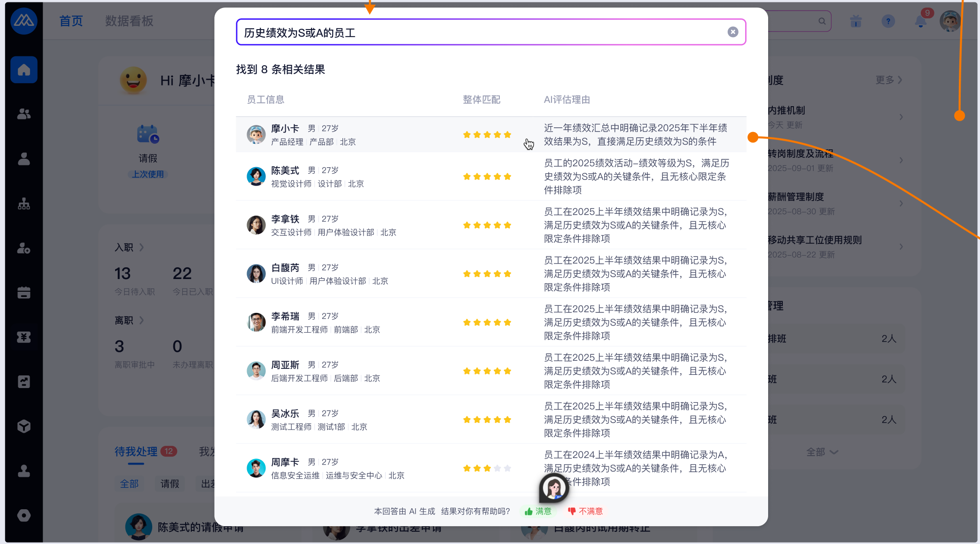Click the 请假 leave shortcut icon

pos(148,135)
